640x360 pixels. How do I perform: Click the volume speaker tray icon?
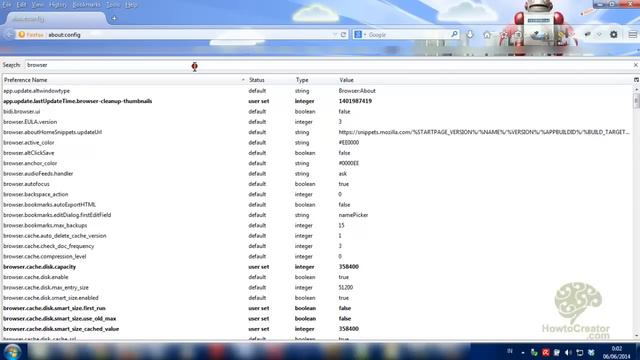point(568,352)
